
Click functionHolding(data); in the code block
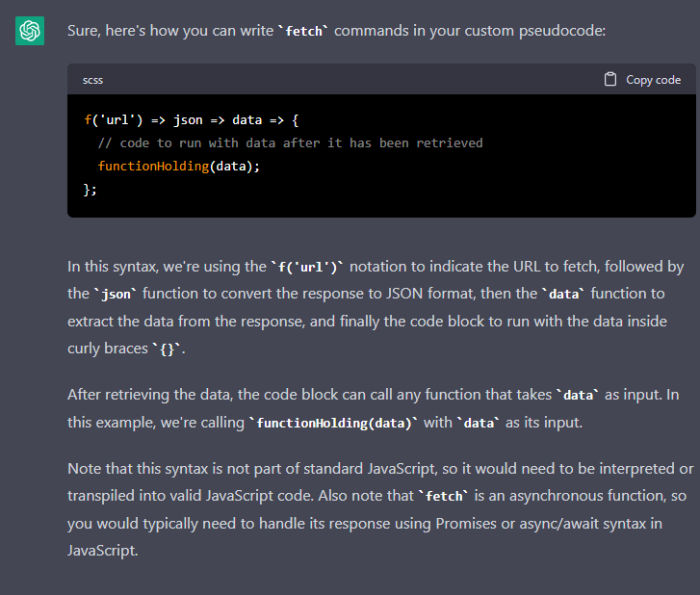tap(178, 167)
